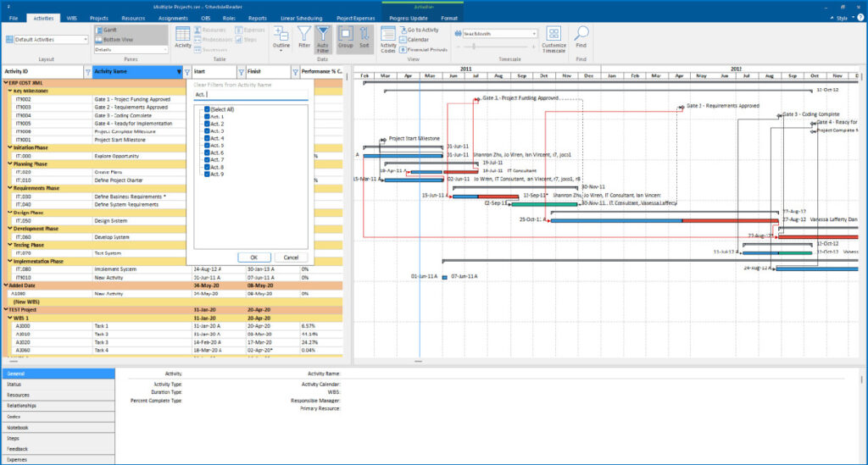Collapse the TEST Project group
This screenshot has width=868, height=465.
tap(6, 310)
